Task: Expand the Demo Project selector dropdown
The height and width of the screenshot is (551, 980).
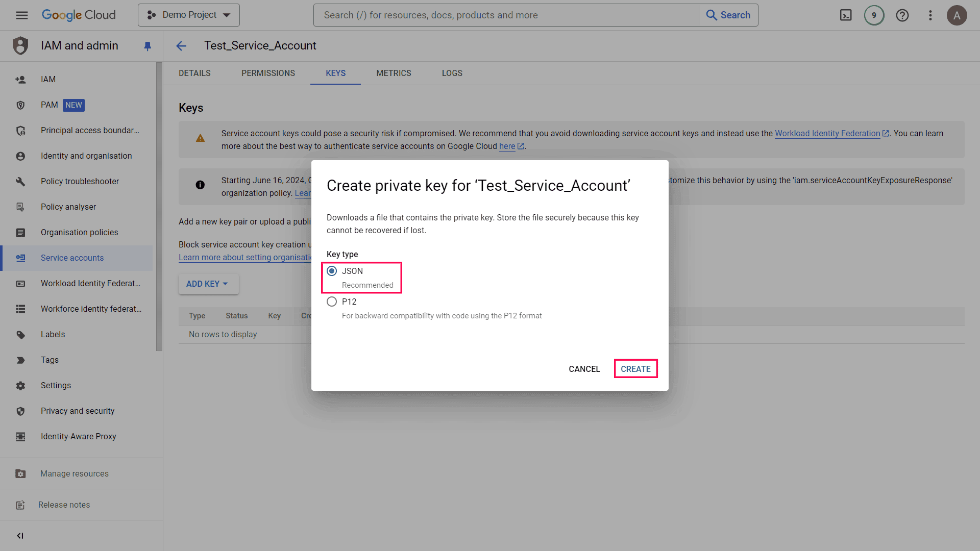Action: click(188, 15)
